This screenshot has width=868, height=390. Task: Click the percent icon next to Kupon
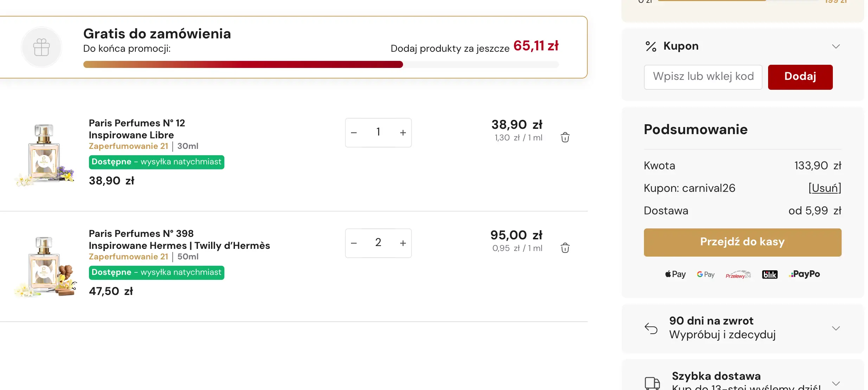pos(651,46)
